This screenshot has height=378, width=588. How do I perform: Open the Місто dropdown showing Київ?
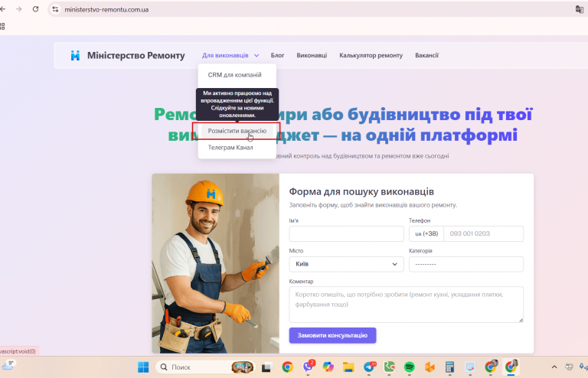[x=346, y=264]
